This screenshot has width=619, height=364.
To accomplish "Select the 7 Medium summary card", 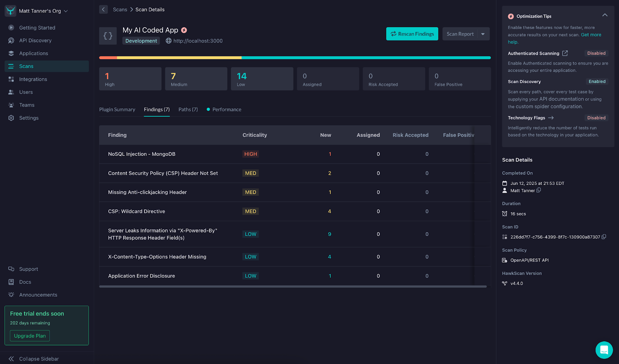I will pyautogui.click(x=196, y=79).
